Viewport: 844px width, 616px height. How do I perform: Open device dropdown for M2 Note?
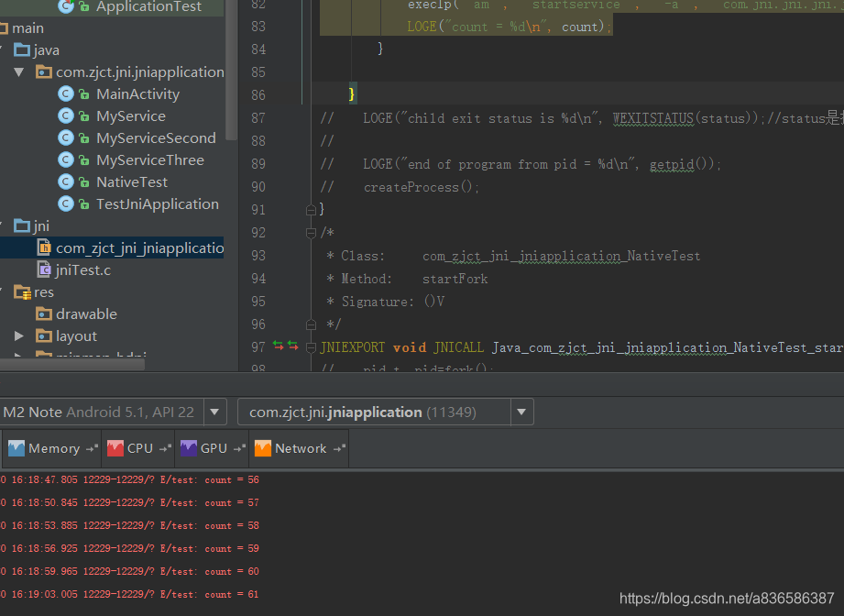pos(214,412)
